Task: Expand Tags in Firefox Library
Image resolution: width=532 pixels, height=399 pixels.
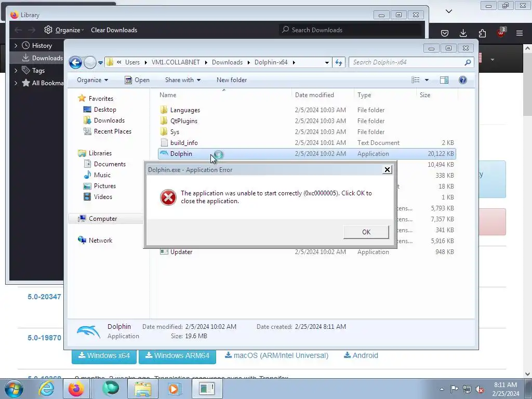Action: tap(16, 71)
